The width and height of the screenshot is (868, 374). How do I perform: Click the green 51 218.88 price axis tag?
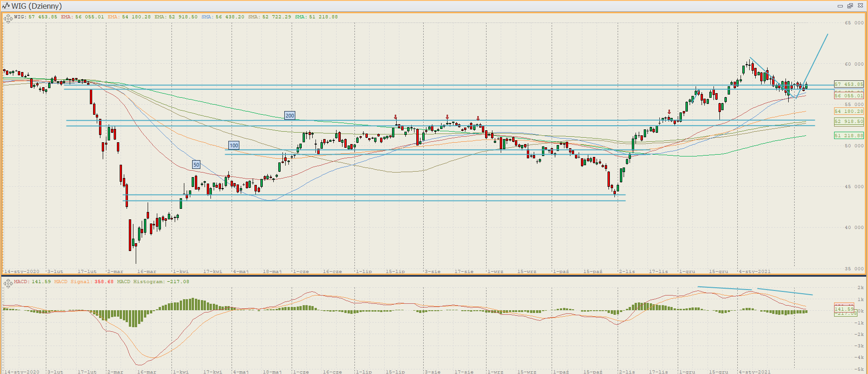point(848,136)
